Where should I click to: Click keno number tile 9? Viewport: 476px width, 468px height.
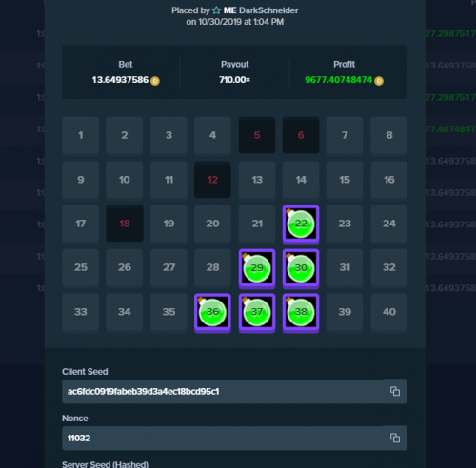click(x=81, y=180)
